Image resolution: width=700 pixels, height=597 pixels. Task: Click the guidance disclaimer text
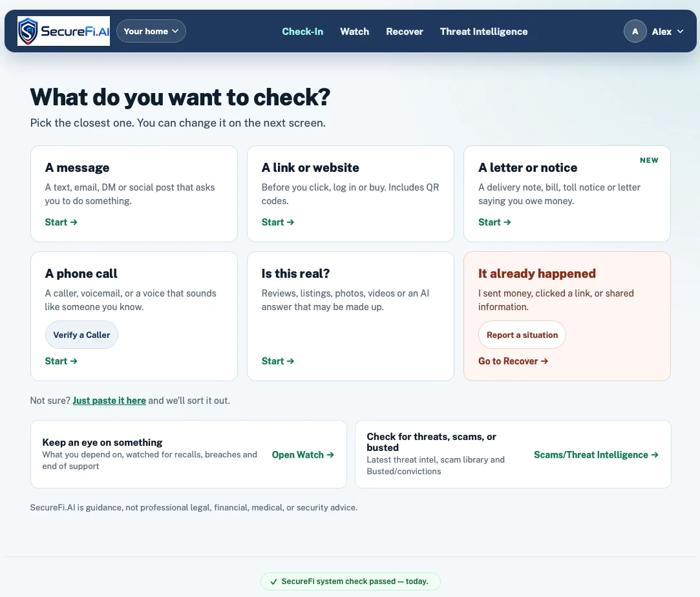tap(193, 508)
